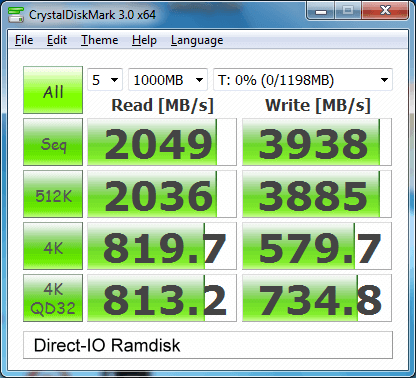
Task: Click the Seq read result 2049
Action: coord(162,142)
